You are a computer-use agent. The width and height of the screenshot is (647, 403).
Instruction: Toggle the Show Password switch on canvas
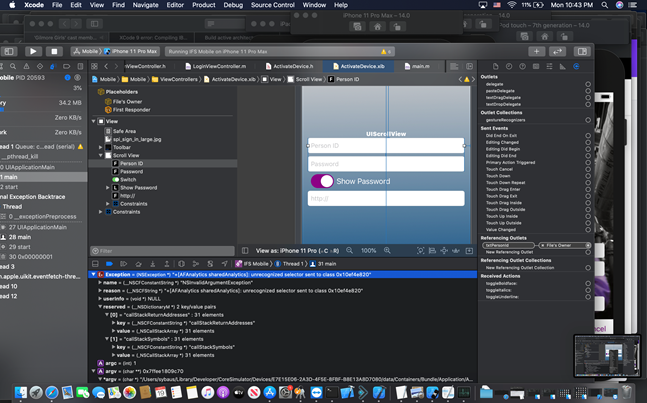coord(322,181)
